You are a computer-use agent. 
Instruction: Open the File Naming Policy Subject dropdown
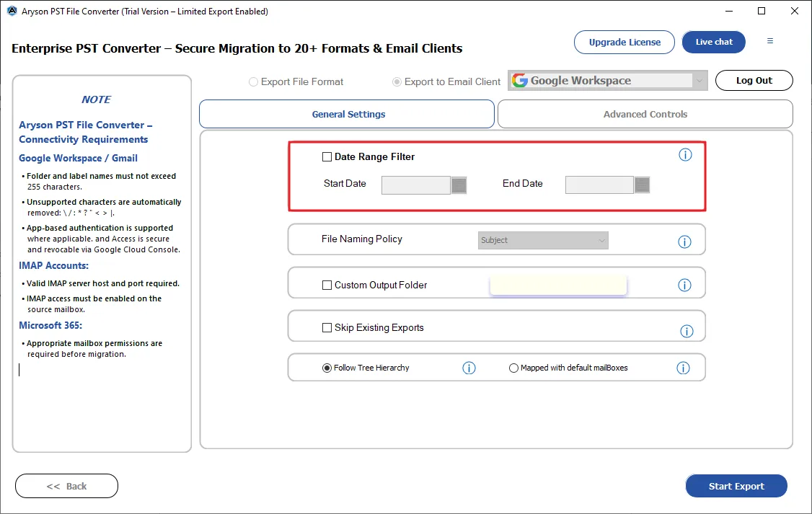[x=543, y=240]
